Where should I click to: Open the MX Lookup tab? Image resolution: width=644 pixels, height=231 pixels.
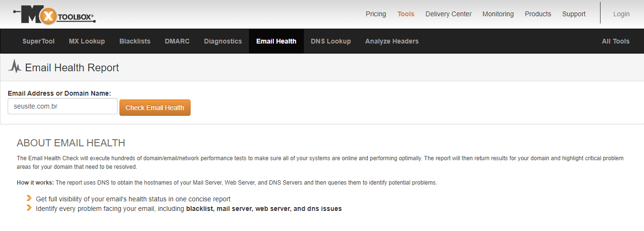86,41
